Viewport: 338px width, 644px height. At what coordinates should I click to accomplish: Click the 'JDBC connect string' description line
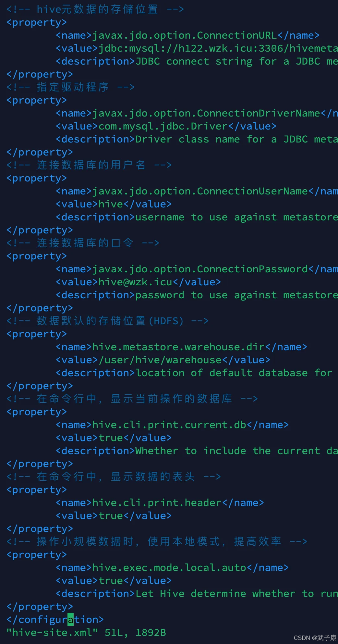(197, 61)
